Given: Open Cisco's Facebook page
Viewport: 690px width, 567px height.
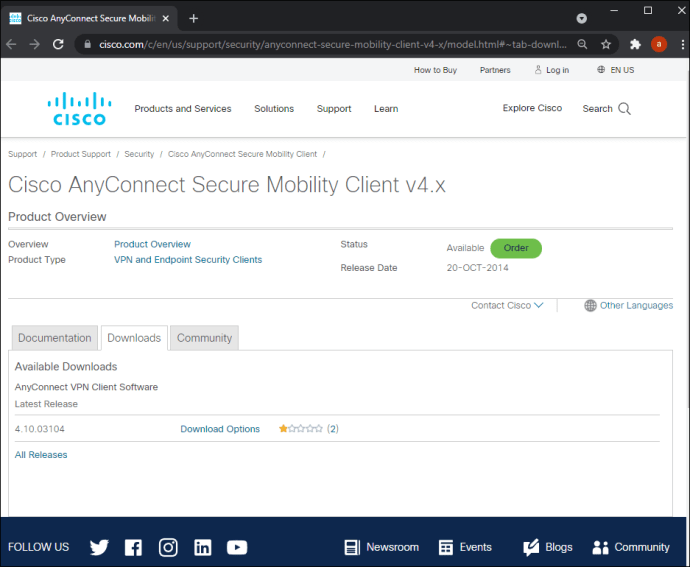Looking at the screenshot, I should tap(133, 547).
